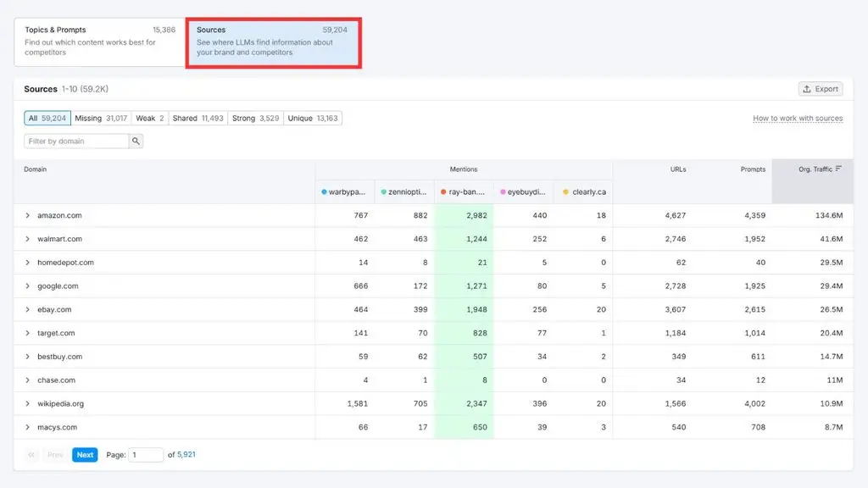Click the eyebuydirect column color dot
The width and height of the screenshot is (868, 488).
503,192
